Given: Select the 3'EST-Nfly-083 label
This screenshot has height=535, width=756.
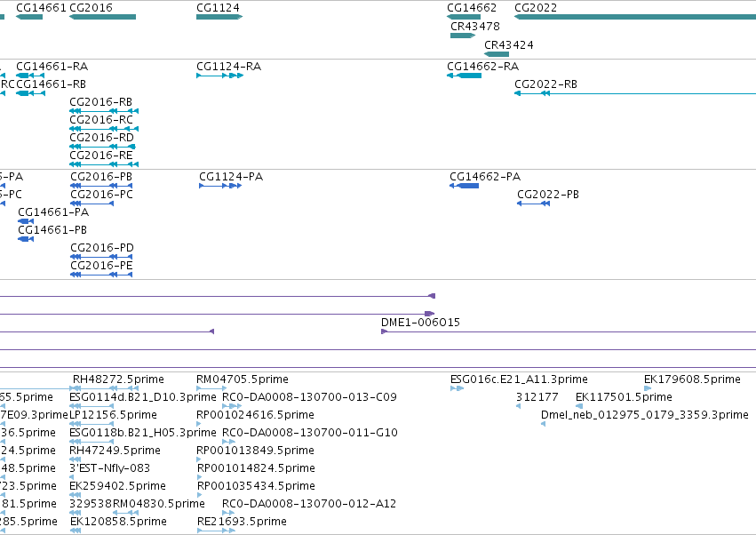Looking at the screenshot, I should (x=109, y=468).
